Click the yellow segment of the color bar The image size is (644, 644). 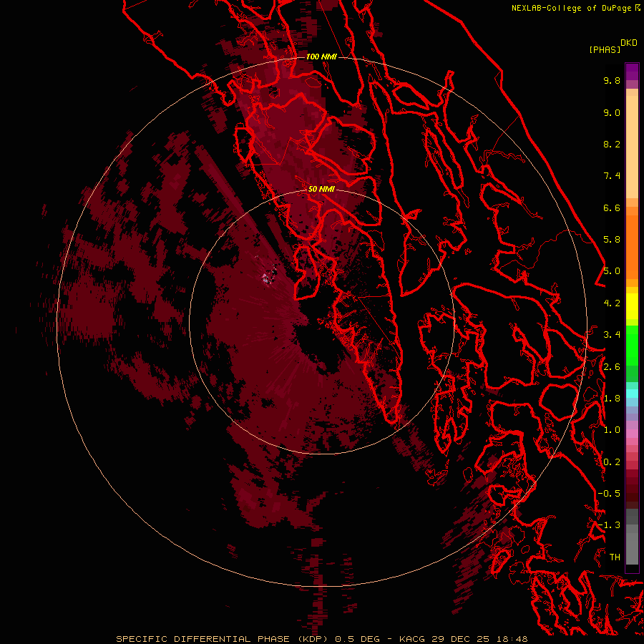pyautogui.click(x=632, y=306)
